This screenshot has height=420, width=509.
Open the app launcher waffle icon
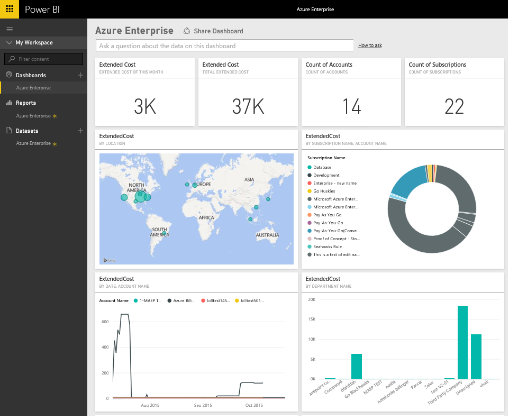(10, 9)
